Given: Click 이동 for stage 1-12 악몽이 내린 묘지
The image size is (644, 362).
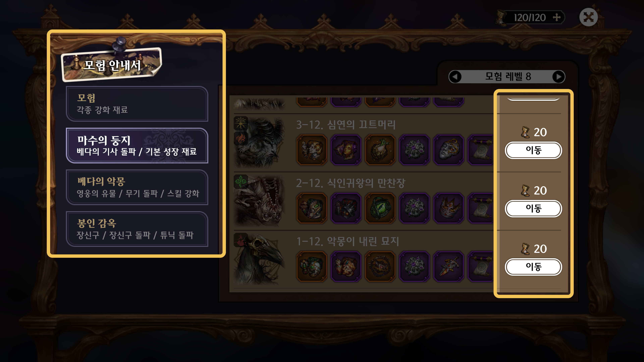Looking at the screenshot, I should [533, 267].
